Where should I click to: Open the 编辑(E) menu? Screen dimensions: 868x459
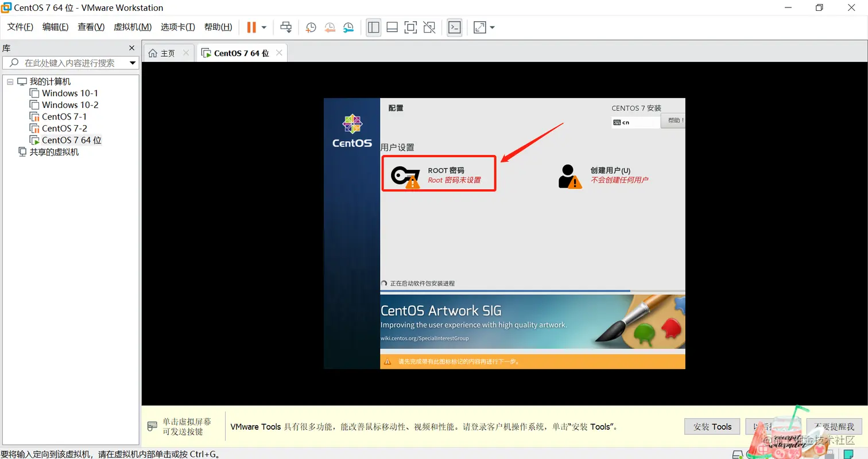click(x=55, y=27)
